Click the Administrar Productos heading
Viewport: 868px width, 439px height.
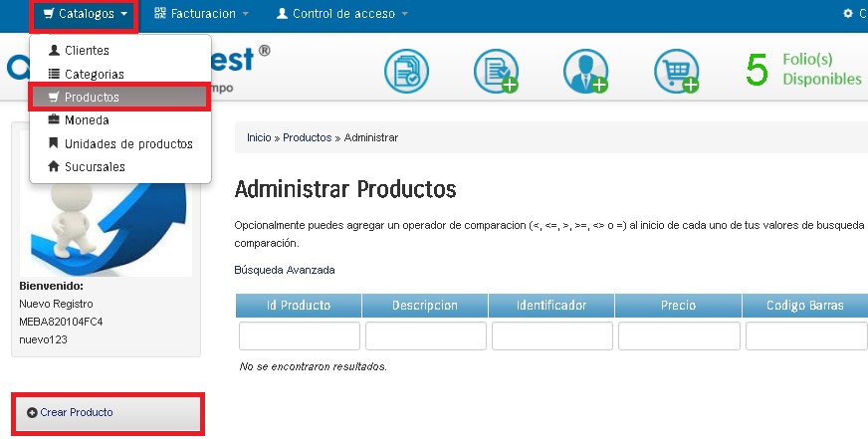(x=345, y=189)
